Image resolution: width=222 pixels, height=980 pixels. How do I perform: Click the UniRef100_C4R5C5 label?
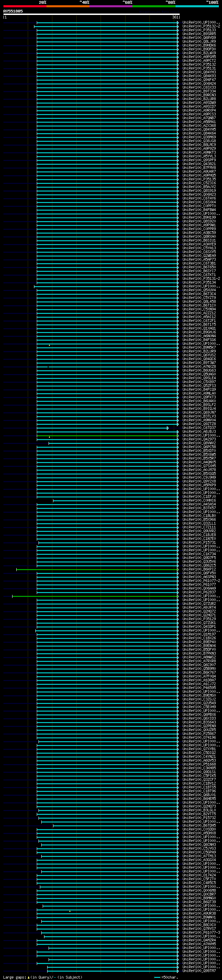[x=199, y=883]
